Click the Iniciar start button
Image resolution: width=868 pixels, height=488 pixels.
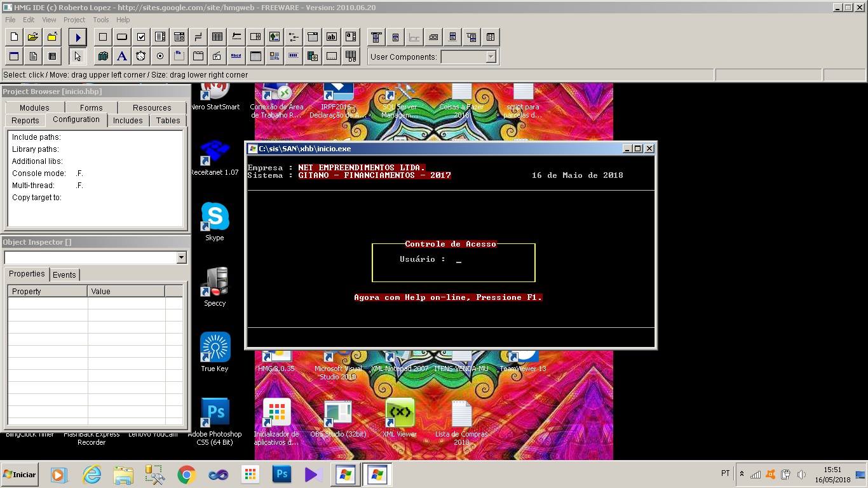coord(20,475)
